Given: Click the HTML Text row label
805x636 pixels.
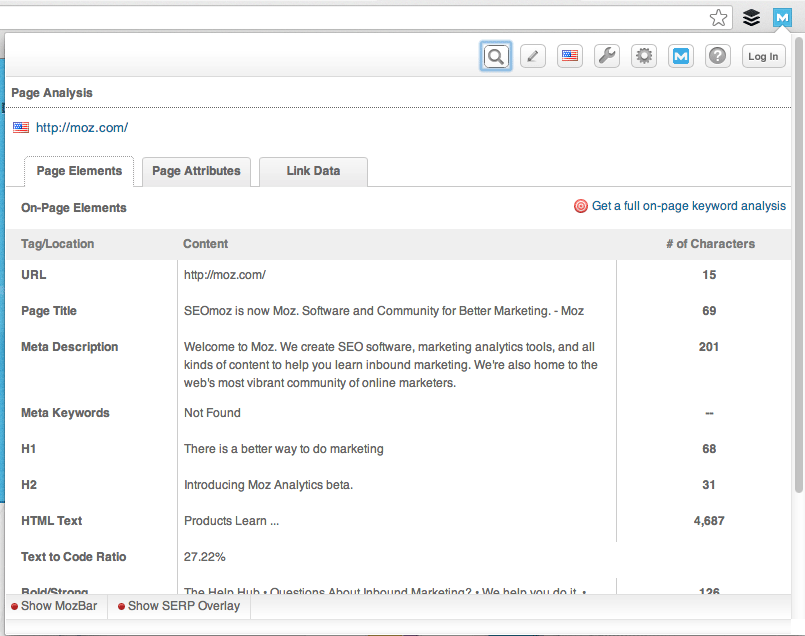Looking at the screenshot, I should (51, 521).
